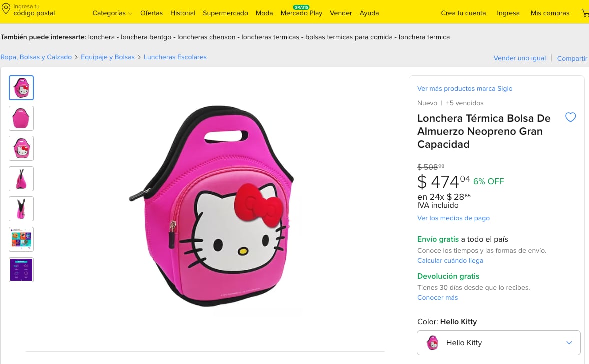Open Ver los medios de pago
The image size is (589, 364).
(453, 218)
